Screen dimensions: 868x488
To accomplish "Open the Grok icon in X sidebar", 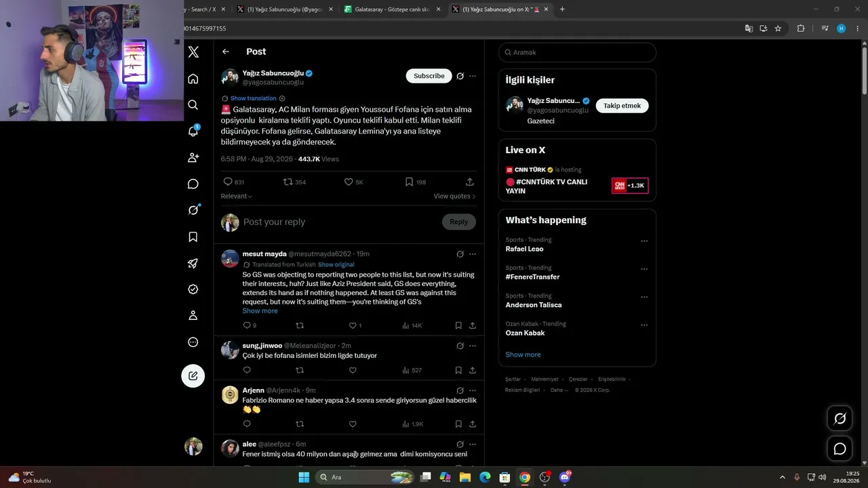I will coord(193,210).
